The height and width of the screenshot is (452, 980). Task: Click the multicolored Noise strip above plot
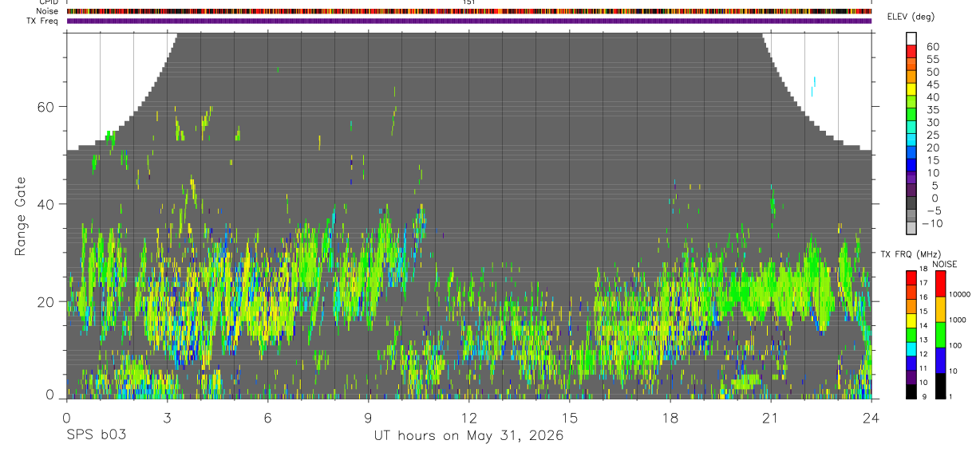(469, 11)
